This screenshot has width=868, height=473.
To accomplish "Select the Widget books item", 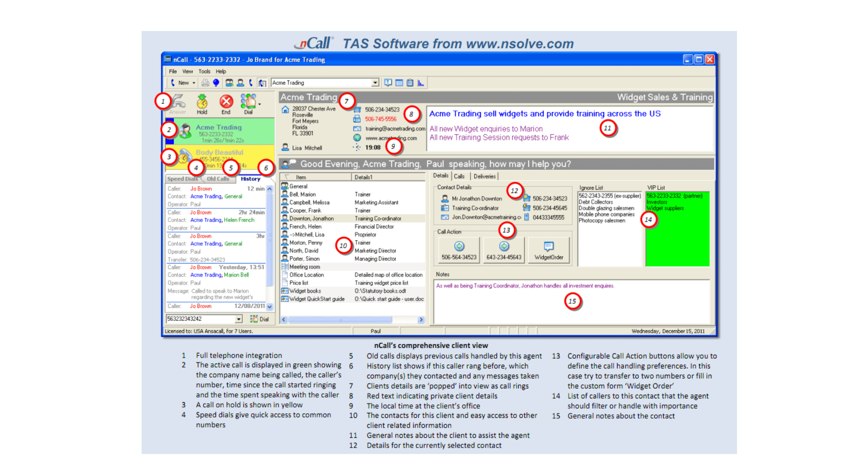I will point(353,291).
